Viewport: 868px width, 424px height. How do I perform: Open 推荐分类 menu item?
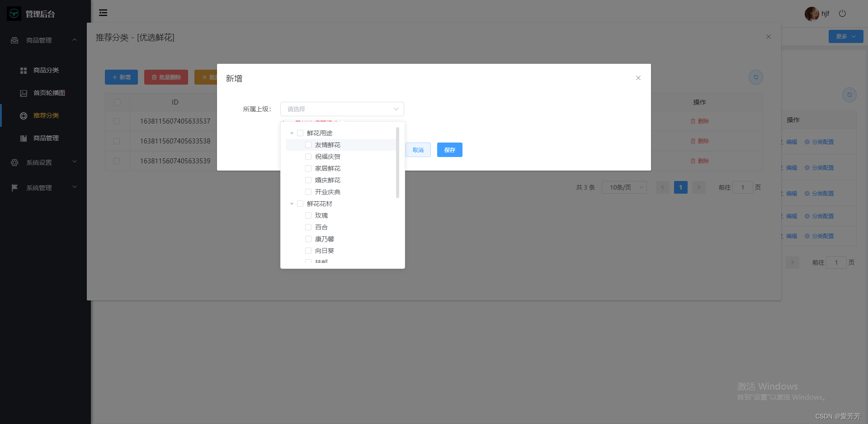pos(45,115)
